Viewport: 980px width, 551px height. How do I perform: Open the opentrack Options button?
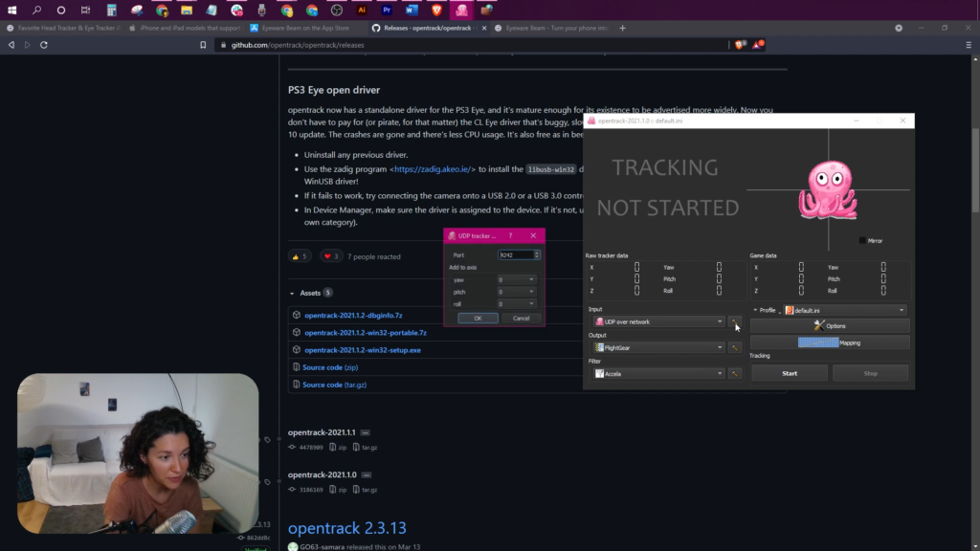coord(830,325)
